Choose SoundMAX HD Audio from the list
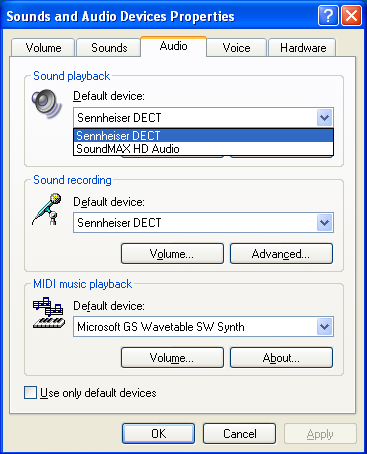367x454 pixels. [203, 149]
